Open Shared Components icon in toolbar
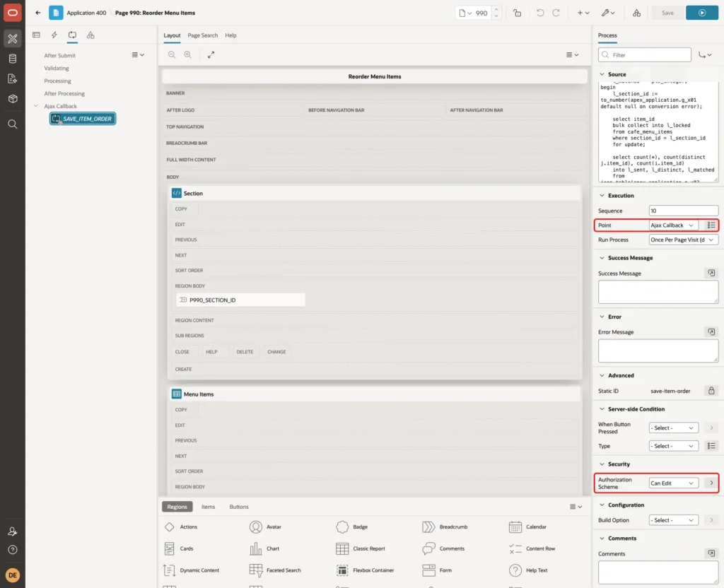The height and width of the screenshot is (588, 724). click(x=636, y=13)
